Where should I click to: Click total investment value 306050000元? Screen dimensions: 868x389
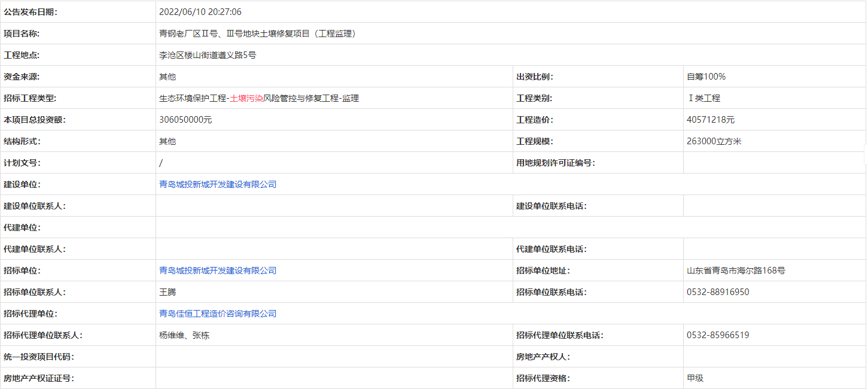pos(185,120)
